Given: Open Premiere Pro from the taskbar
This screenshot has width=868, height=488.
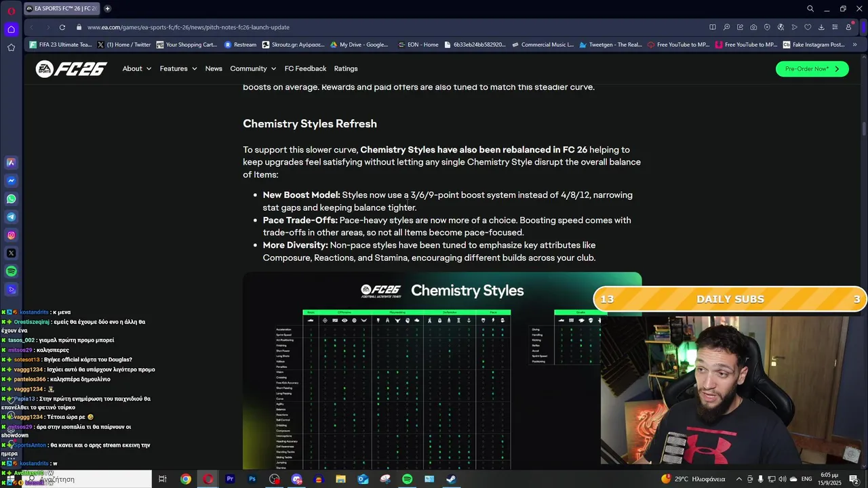Looking at the screenshot, I should pyautogui.click(x=230, y=479).
